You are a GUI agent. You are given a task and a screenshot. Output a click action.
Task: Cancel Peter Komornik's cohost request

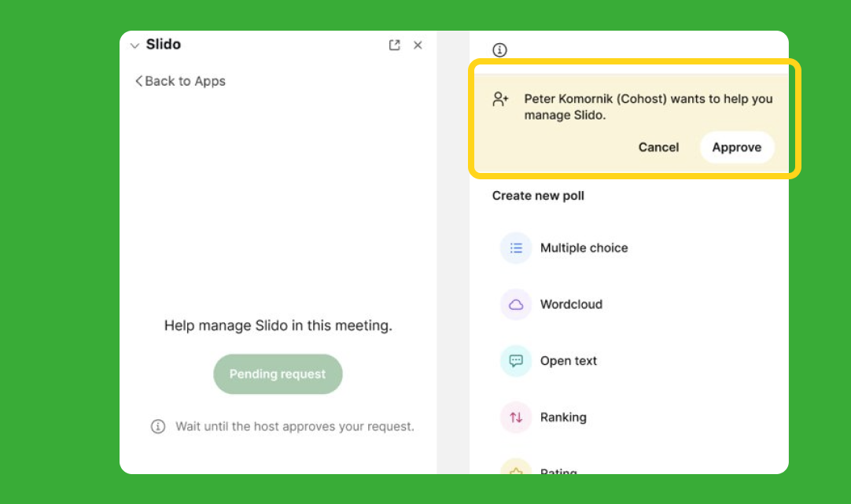(x=658, y=147)
